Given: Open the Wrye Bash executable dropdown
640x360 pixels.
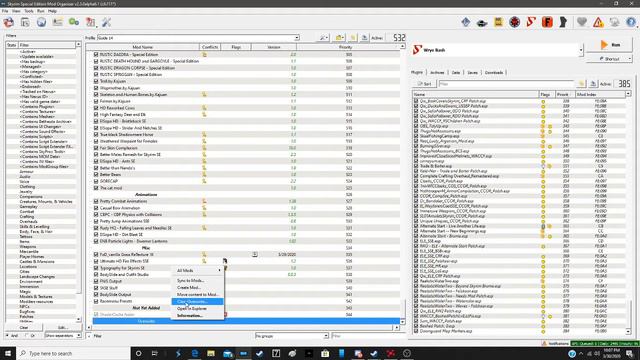Looking at the screenshot, I should point(580,50).
